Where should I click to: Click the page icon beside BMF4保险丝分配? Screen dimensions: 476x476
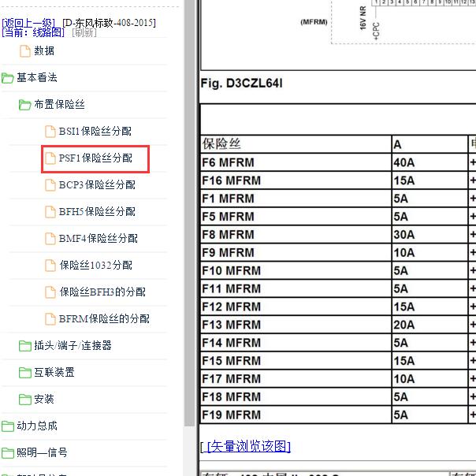[50, 239]
